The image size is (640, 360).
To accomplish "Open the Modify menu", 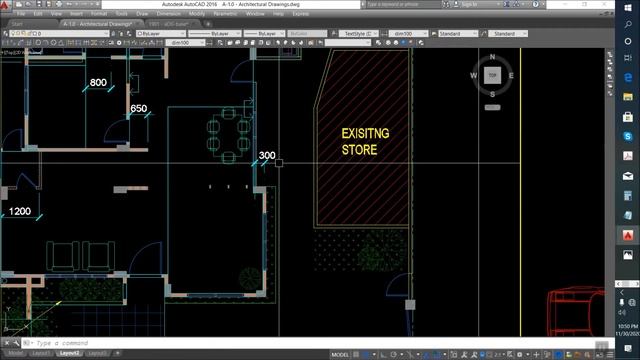I will point(197,14).
